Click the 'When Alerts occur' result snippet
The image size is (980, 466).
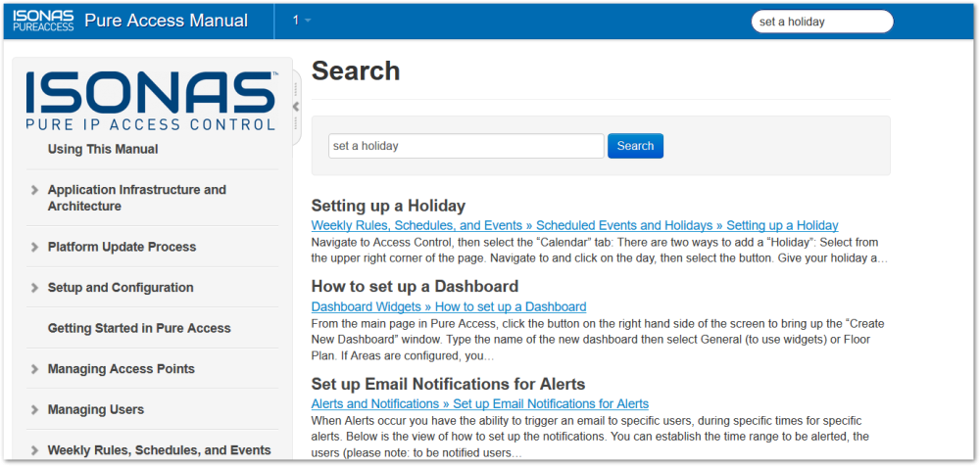[590, 436]
